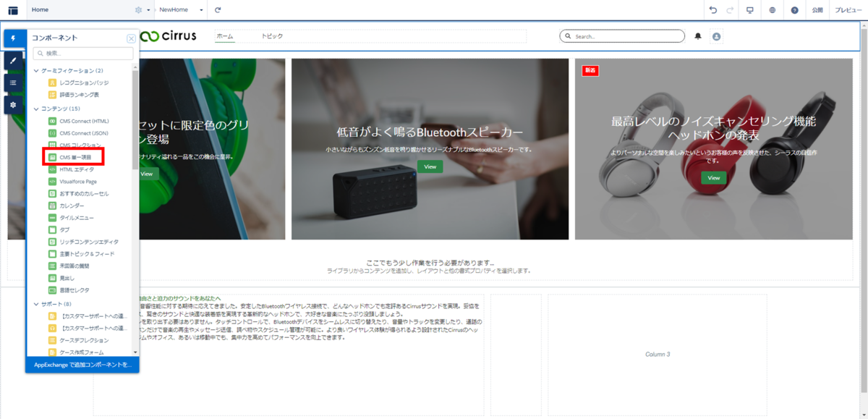Click the notification bell icon
868x419 pixels.
[698, 36]
